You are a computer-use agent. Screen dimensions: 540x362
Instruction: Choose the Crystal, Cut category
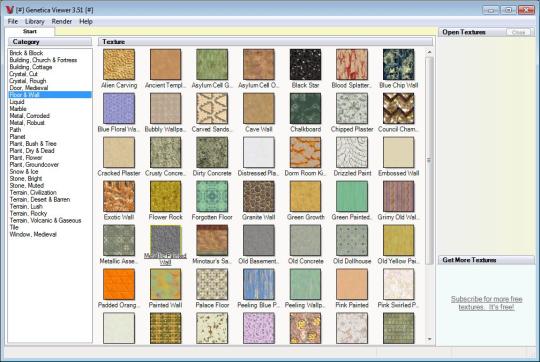pyautogui.click(x=23, y=74)
